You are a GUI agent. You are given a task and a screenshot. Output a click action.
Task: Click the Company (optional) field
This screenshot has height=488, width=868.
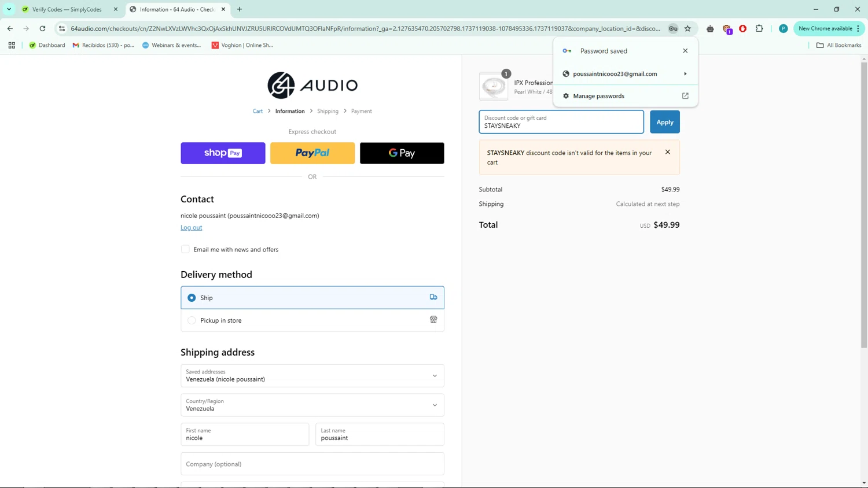tap(312, 464)
